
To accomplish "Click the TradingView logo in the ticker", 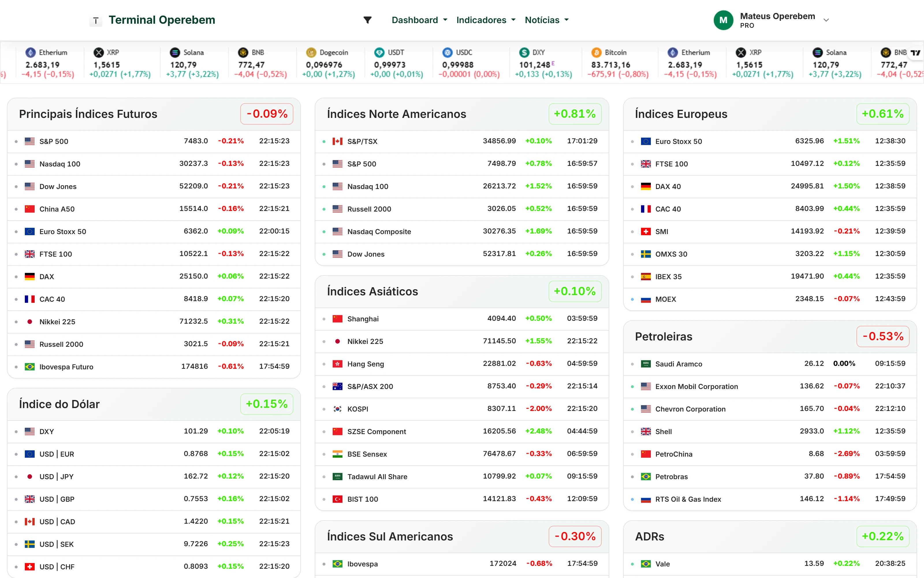I will tap(916, 53).
